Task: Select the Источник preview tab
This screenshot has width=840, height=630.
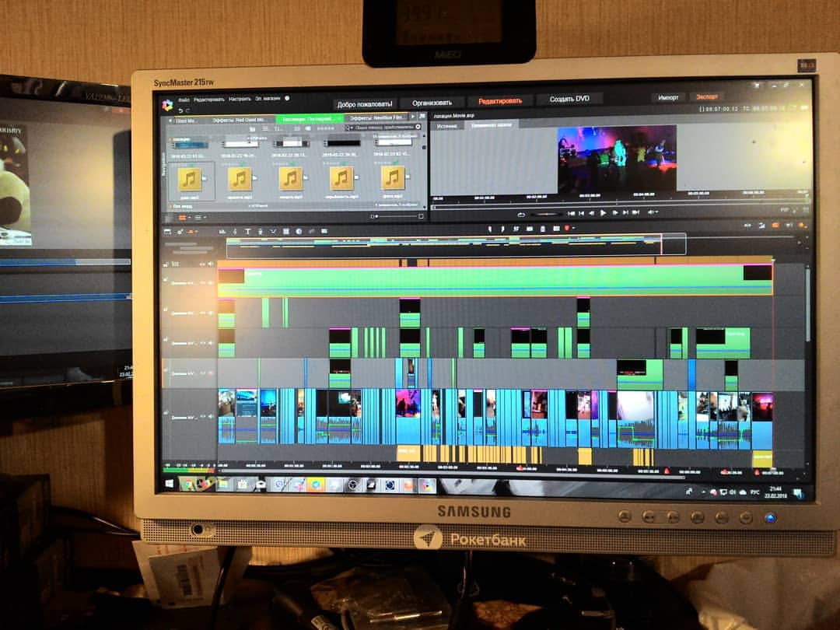Action: click(446, 127)
